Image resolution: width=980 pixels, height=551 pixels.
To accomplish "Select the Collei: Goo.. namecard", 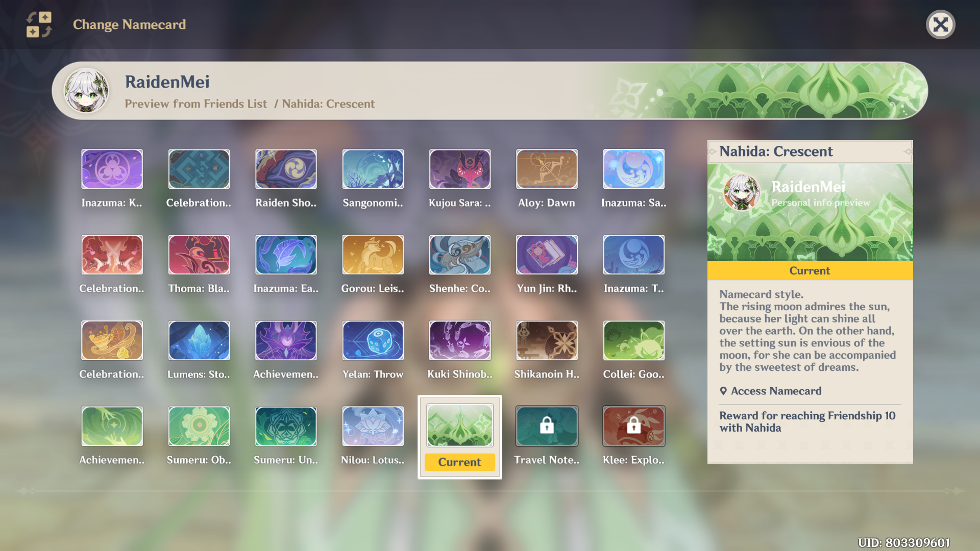I will pos(634,340).
